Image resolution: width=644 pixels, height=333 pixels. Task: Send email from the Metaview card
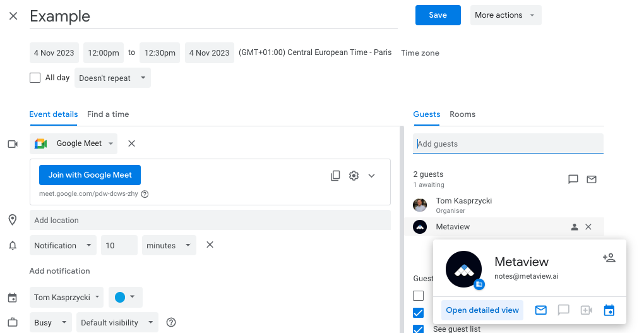pos(541,310)
